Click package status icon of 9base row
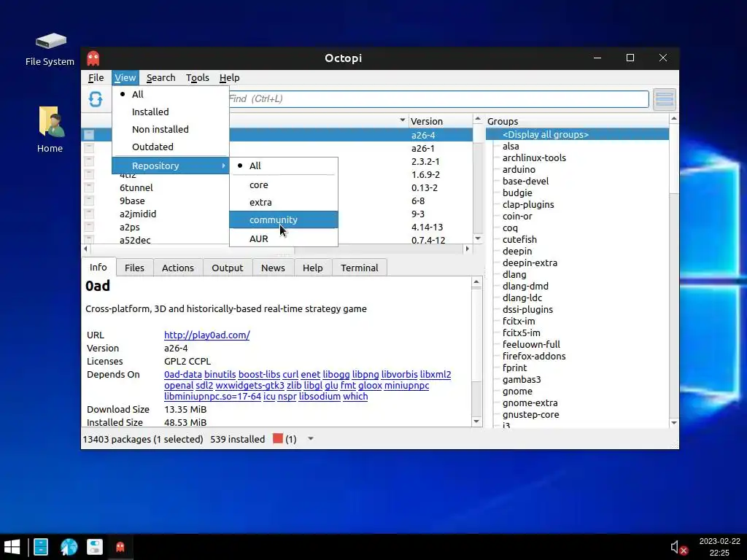747x560 pixels. [x=88, y=201]
